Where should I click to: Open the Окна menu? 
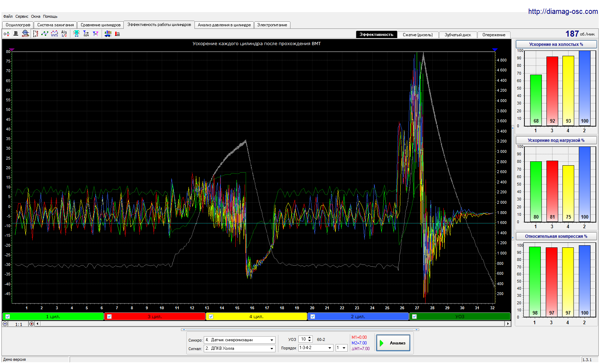point(36,16)
